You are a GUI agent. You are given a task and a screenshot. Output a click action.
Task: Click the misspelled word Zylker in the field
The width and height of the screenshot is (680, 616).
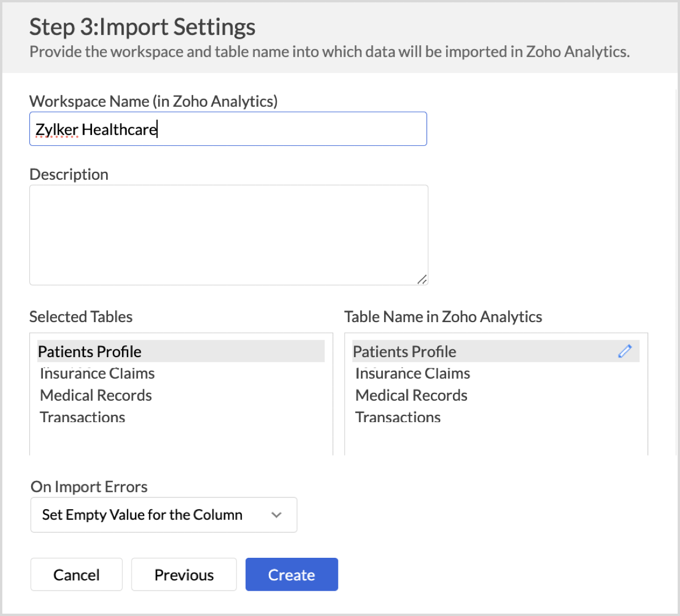click(56, 130)
